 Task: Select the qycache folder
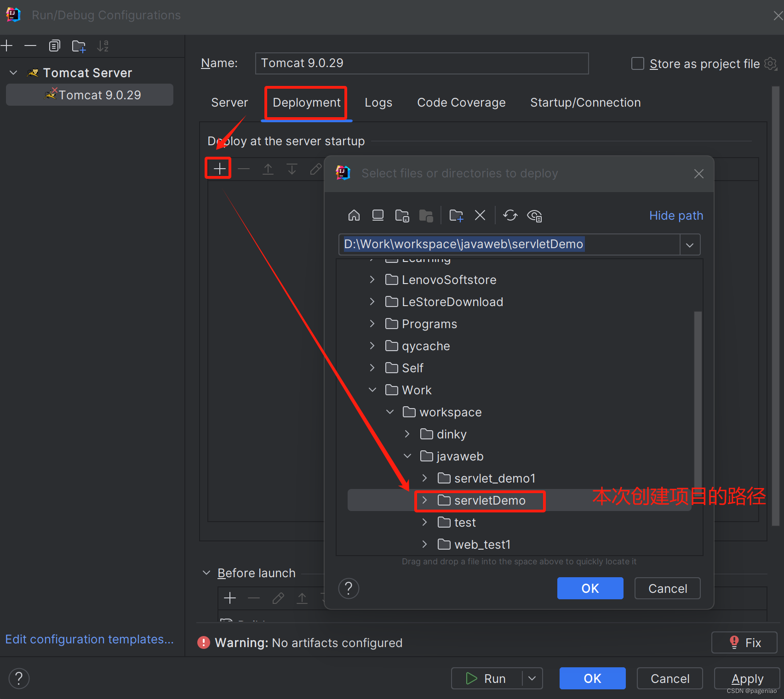pyautogui.click(x=426, y=346)
